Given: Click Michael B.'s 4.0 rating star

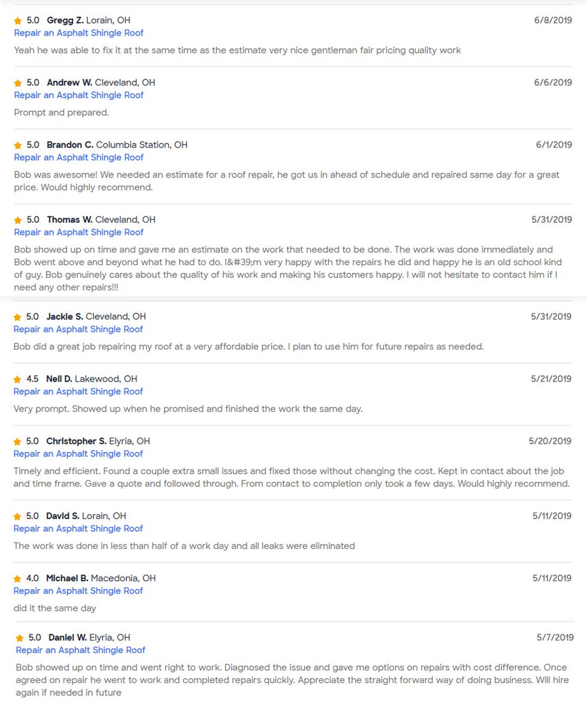Looking at the screenshot, I should (x=18, y=579).
